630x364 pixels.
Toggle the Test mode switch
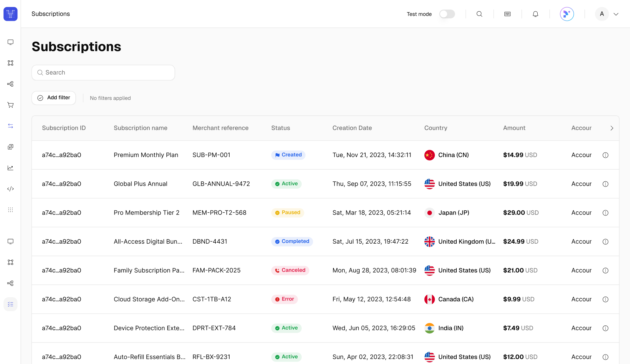click(x=447, y=14)
